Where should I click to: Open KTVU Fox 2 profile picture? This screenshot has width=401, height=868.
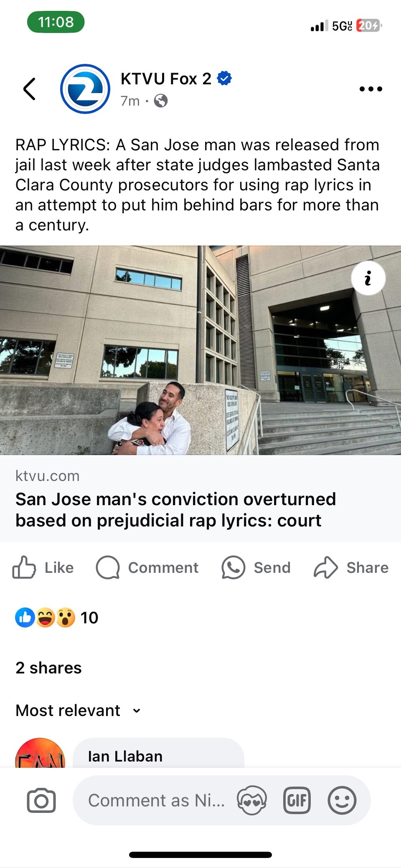[85, 89]
